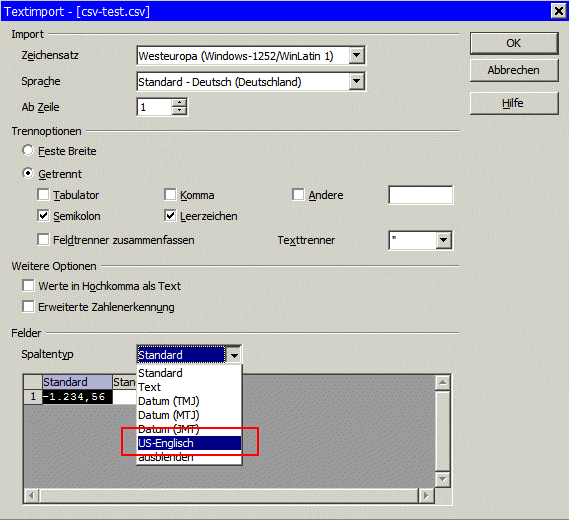Choose Text from Spaltentyp list
Image resolution: width=569 pixels, height=520 pixels.
pos(189,387)
